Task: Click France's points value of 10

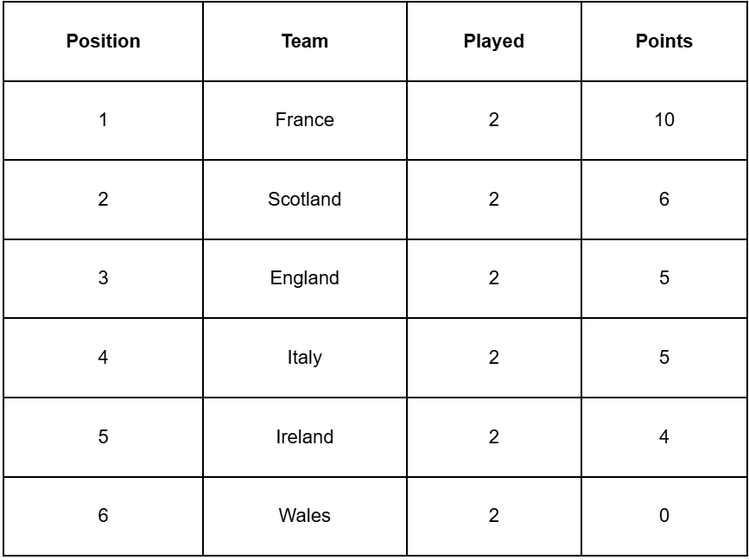Action: tap(663, 120)
